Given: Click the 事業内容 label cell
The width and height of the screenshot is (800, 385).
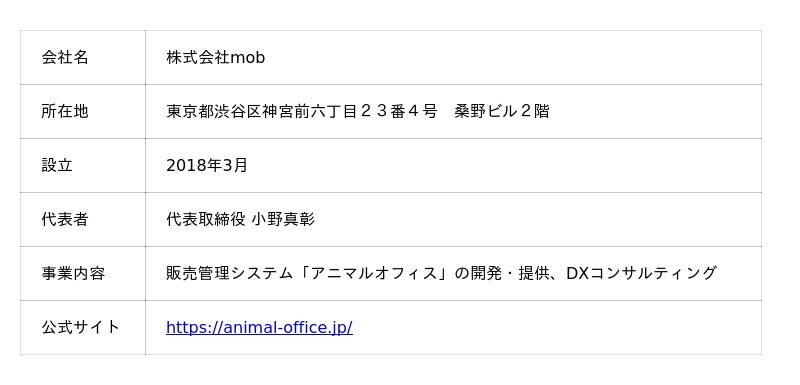Looking at the screenshot, I should (83, 274).
